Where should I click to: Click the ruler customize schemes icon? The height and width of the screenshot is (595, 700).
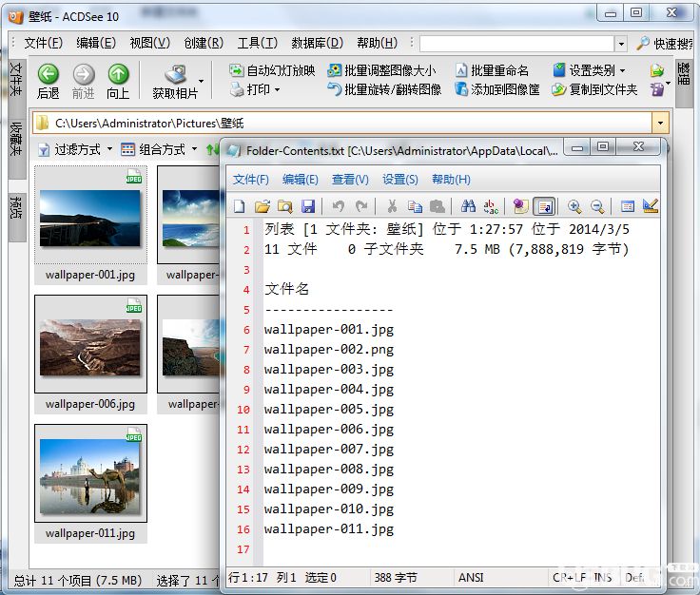tap(650, 206)
